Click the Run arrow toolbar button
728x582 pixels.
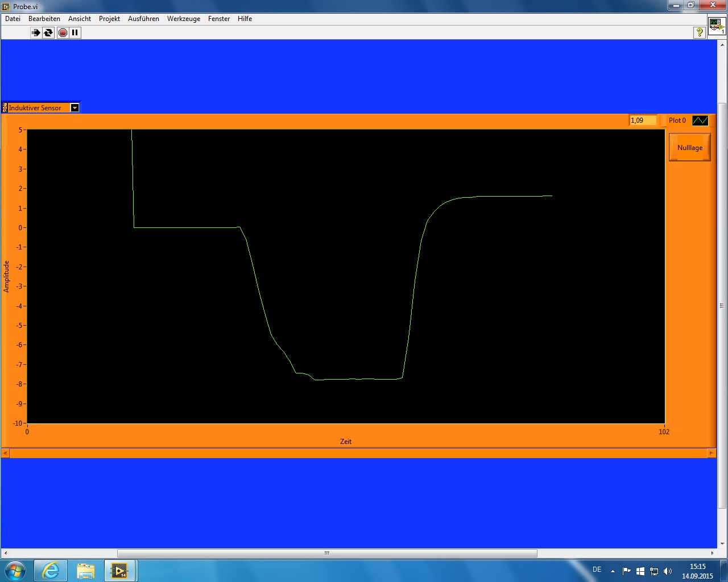tap(36, 33)
